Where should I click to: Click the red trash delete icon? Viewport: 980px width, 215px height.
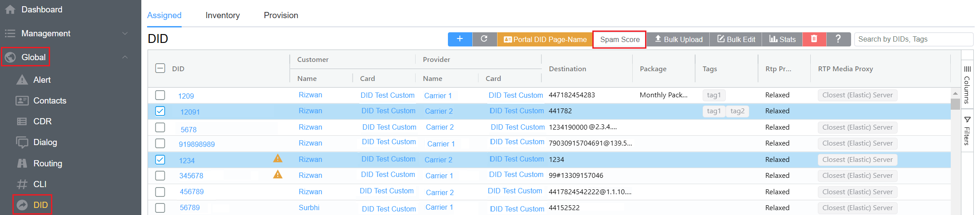coord(814,39)
